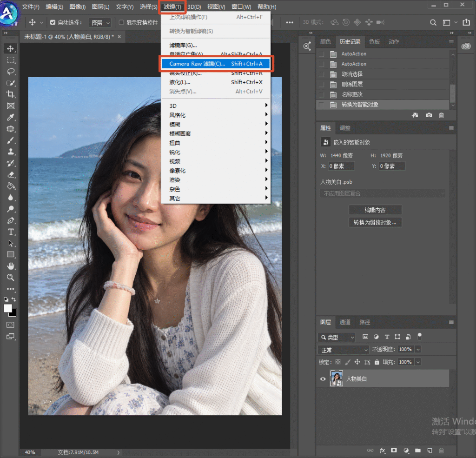
Task: Select the Eyedropper tool
Action: (11, 117)
